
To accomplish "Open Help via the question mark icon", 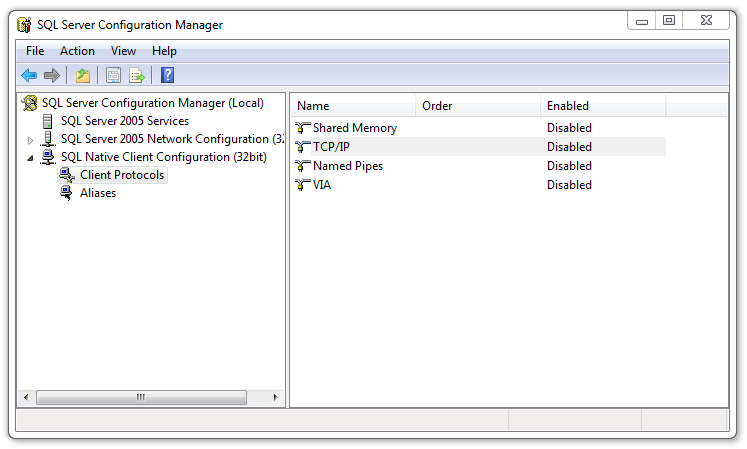I will click(x=167, y=75).
